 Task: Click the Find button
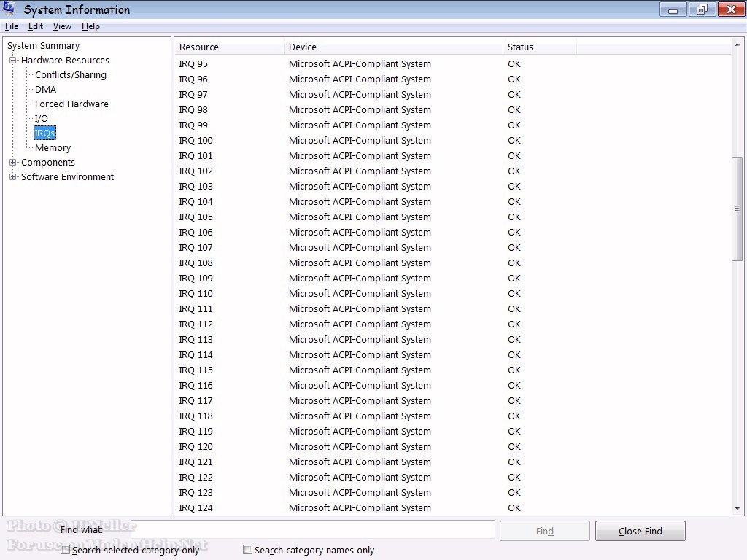coord(544,531)
